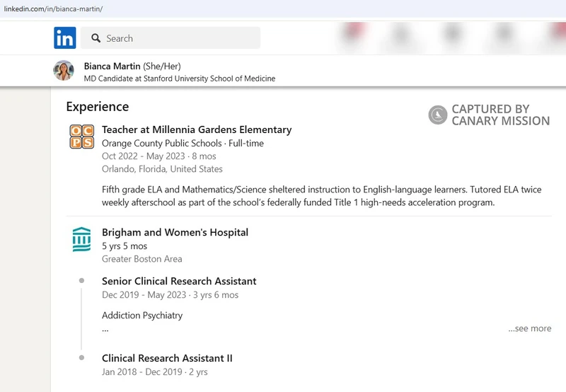Open 'Brigham and Women's Hospital' company link
The image size is (566, 392).
[x=175, y=233]
